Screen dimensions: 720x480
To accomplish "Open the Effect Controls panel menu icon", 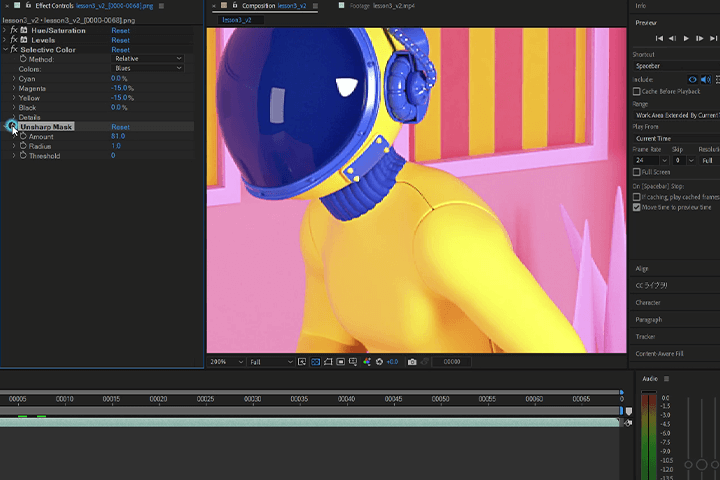I will click(x=161, y=6).
